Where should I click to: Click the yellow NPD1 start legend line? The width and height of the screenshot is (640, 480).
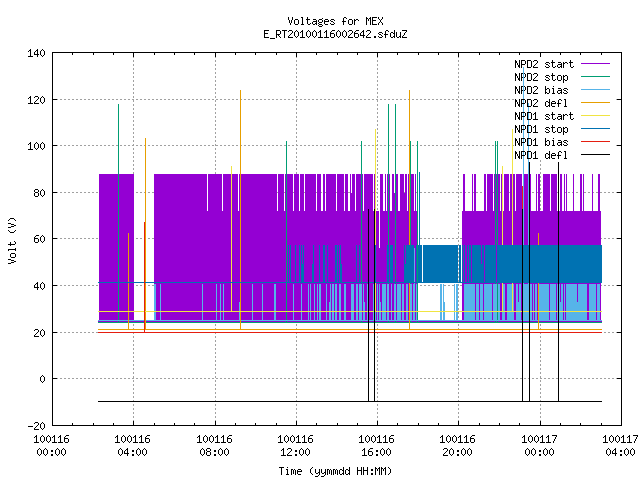pos(596,116)
